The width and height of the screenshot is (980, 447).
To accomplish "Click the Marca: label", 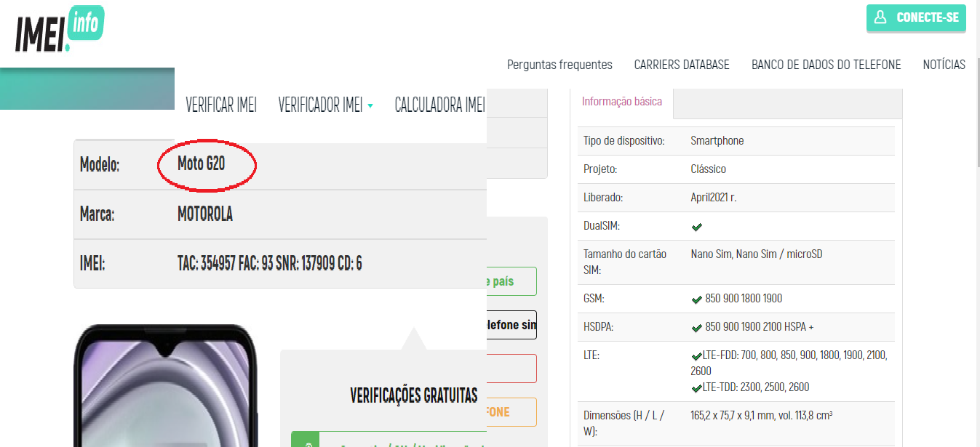I will point(97,214).
